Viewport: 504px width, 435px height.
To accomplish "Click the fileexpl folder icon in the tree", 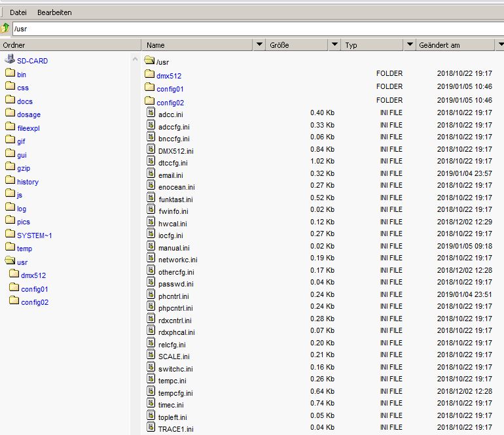I will point(10,126).
